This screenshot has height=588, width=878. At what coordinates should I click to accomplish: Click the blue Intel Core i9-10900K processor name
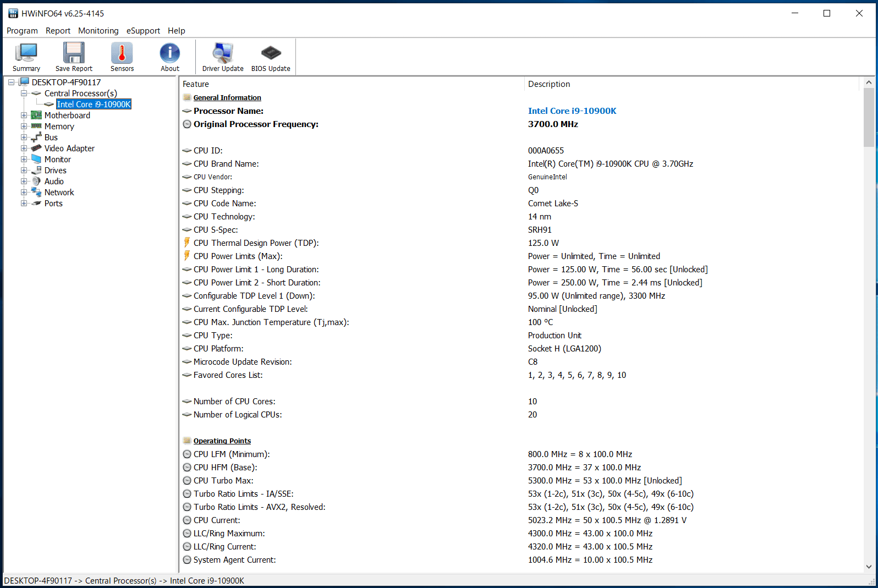point(572,111)
